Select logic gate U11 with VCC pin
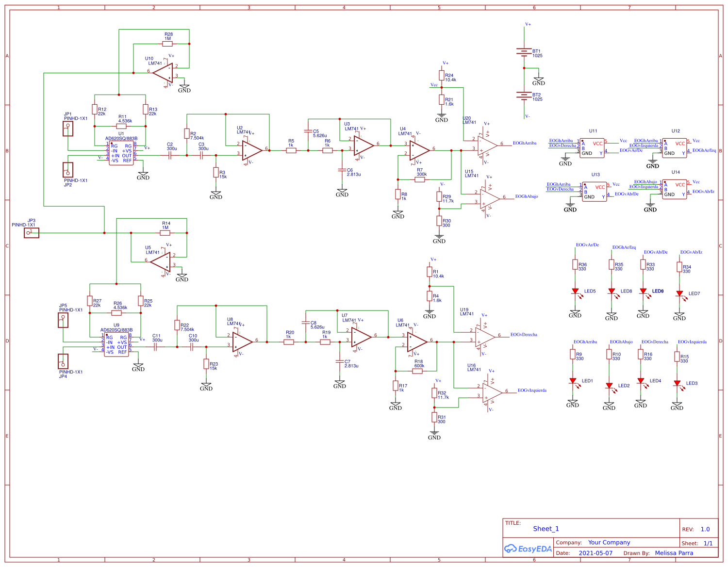Image resolution: width=728 pixels, height=567 pixels. pyautogui.click(x=591, y=147)
